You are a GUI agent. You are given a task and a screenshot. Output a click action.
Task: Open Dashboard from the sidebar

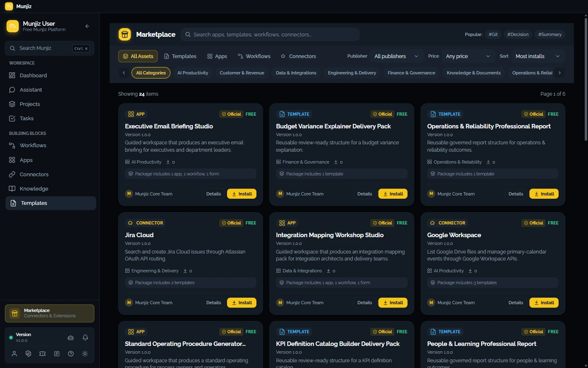[x=51, y=76]
